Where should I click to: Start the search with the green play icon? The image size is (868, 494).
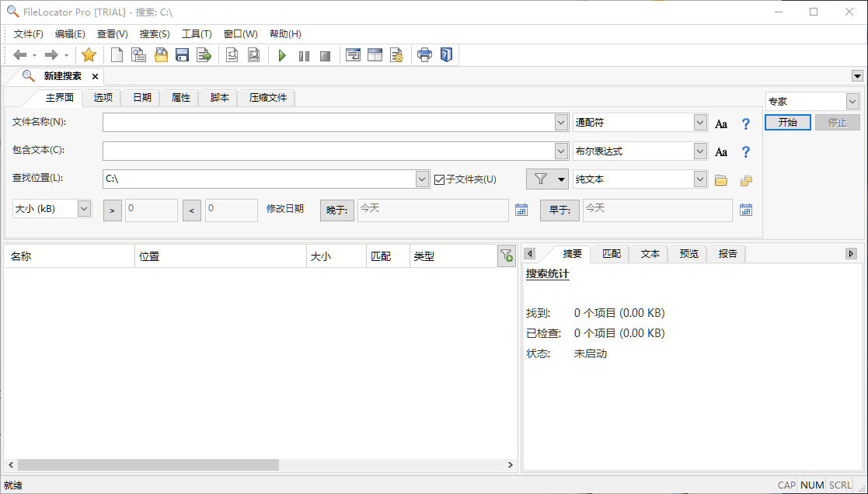pos(282,54)
